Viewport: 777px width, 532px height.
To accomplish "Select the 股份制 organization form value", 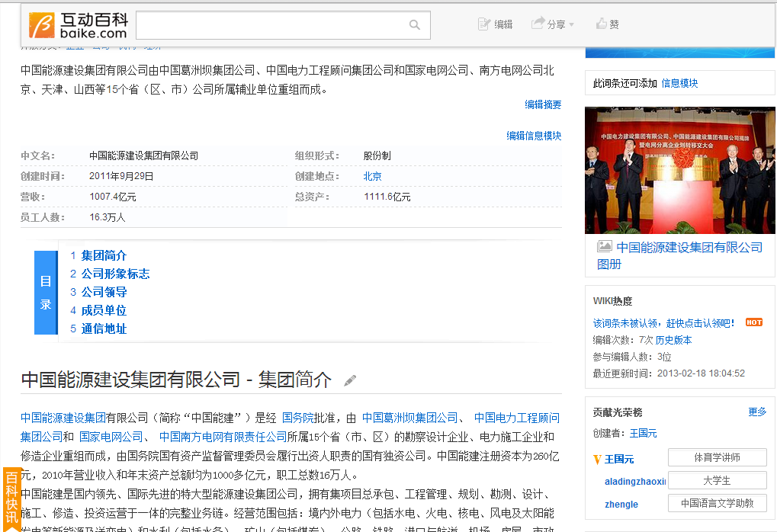I will point(377,156).
